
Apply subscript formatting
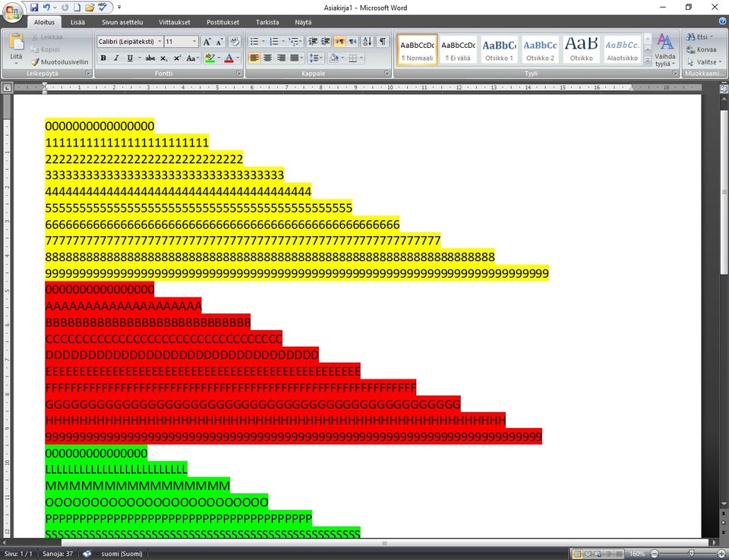tap(164, 58)
